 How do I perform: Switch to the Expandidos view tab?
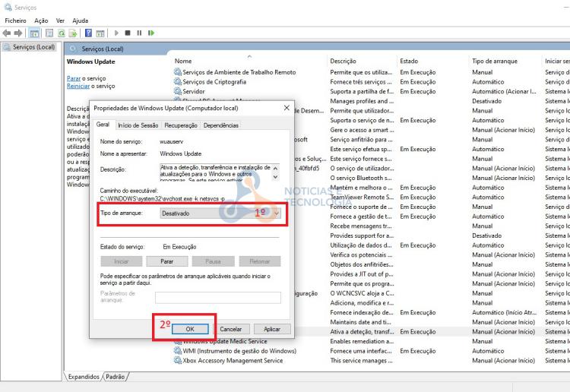pos(84,377)
